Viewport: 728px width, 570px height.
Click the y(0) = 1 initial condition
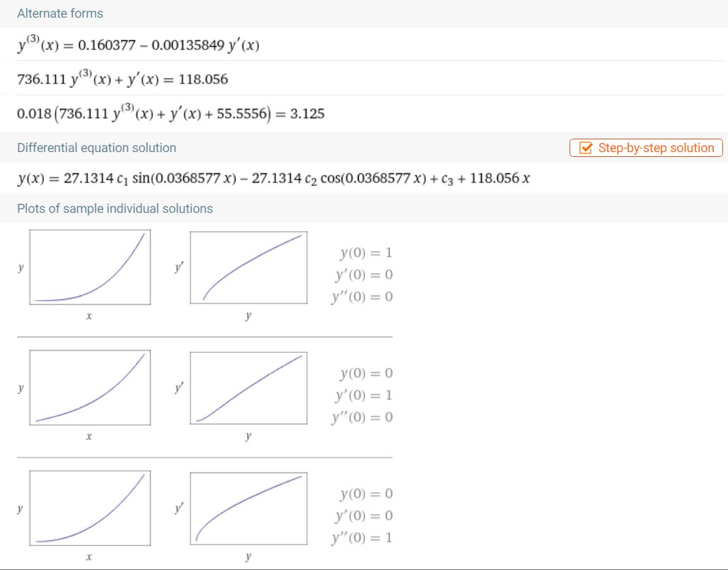tap(366, 253)
